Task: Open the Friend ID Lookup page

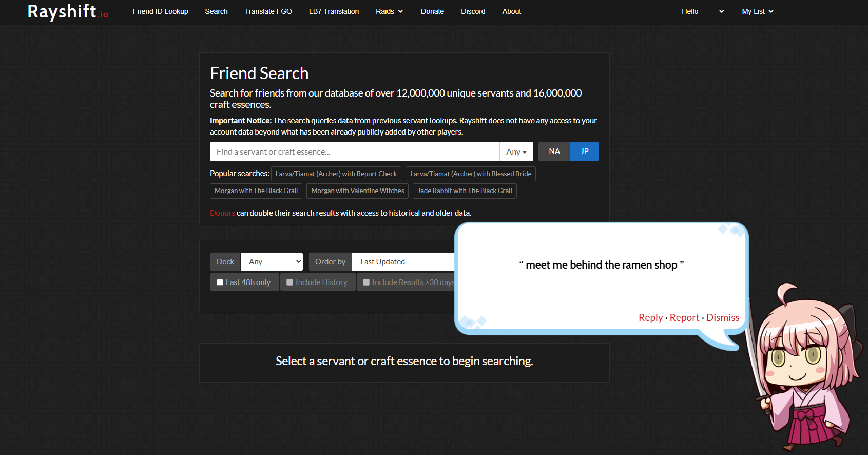Action: [x=161, y=11]
